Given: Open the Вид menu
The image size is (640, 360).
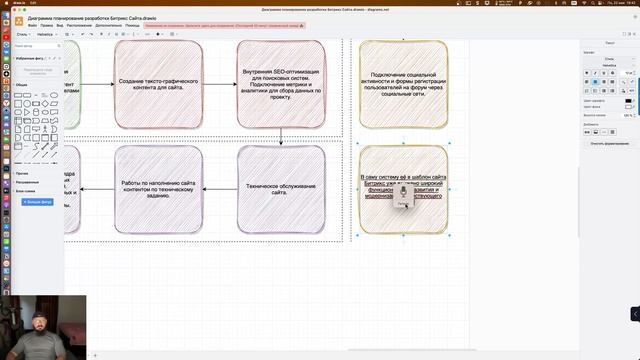Looking at the screenshot, I should pyautogui.click(x=60, y=26).
